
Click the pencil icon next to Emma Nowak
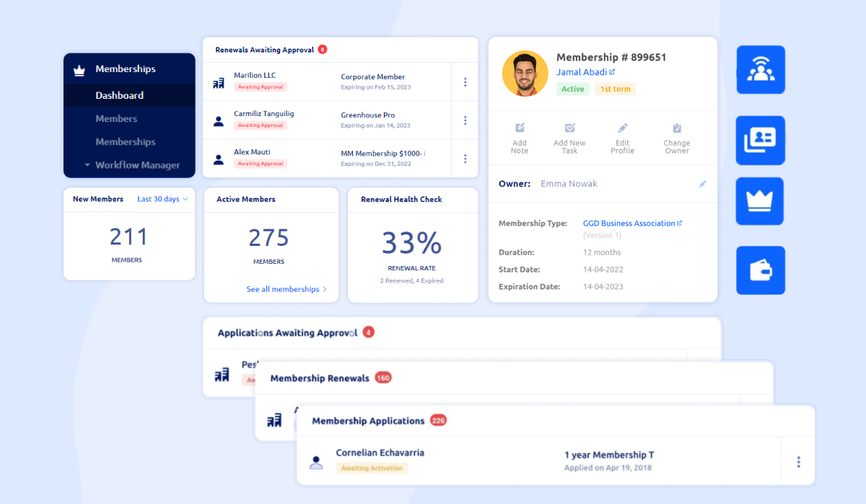(x=703, y=184)
